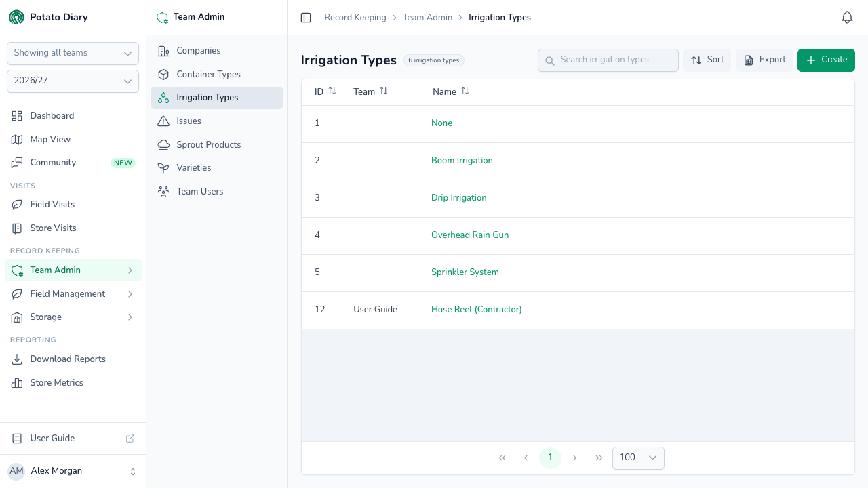Go to the previous page
Screen dimensions: 868x488
click(x=526, y=458)
